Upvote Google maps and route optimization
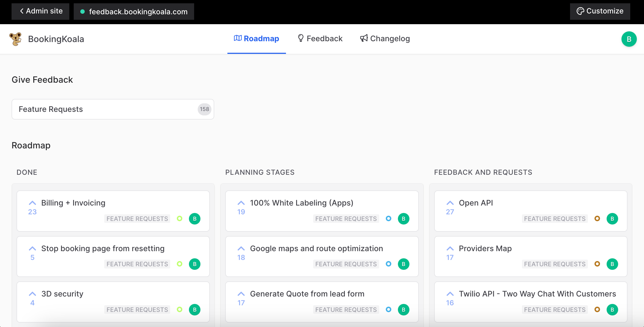 point(241,249)
